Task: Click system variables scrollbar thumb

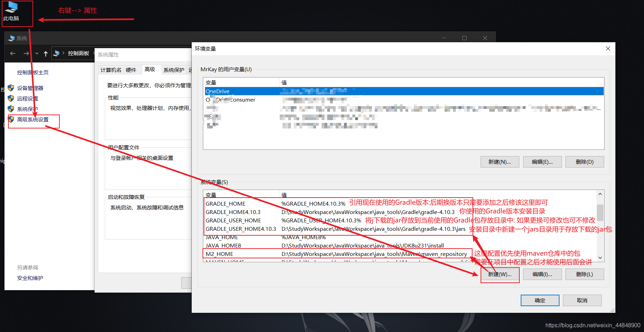Action: [600, 213]
